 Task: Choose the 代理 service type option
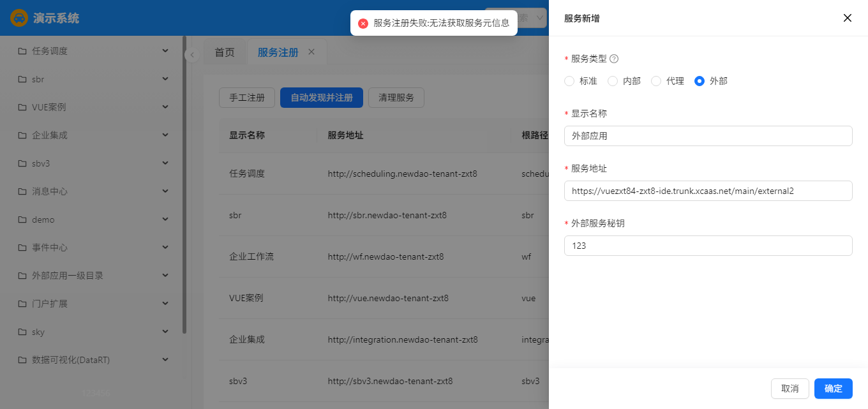point(656,81)
